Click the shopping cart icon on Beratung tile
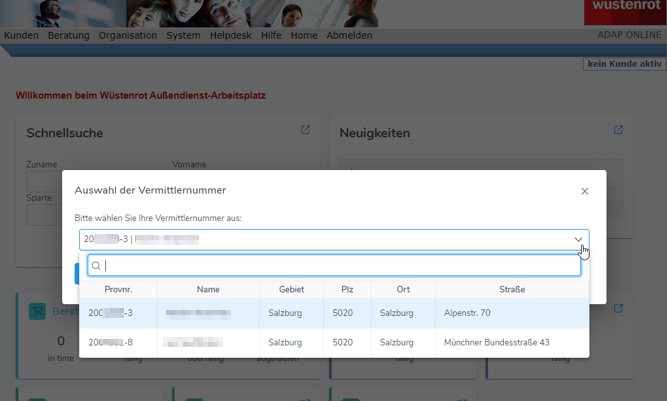This screenshot has width=667, height=402. 37,311
